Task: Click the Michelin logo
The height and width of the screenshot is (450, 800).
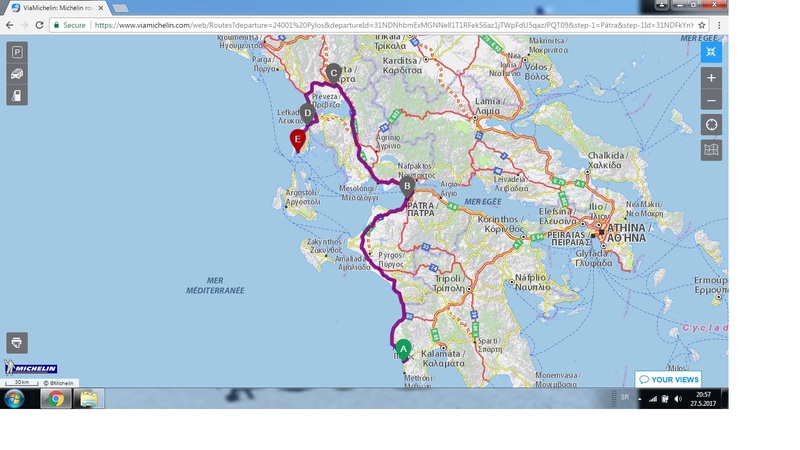Action: coord(31,368)
